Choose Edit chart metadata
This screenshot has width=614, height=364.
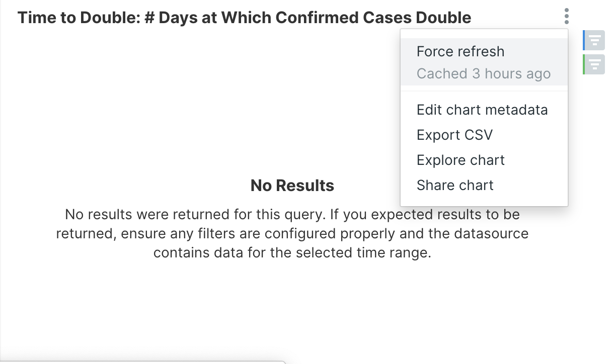[x=482, y=110]
